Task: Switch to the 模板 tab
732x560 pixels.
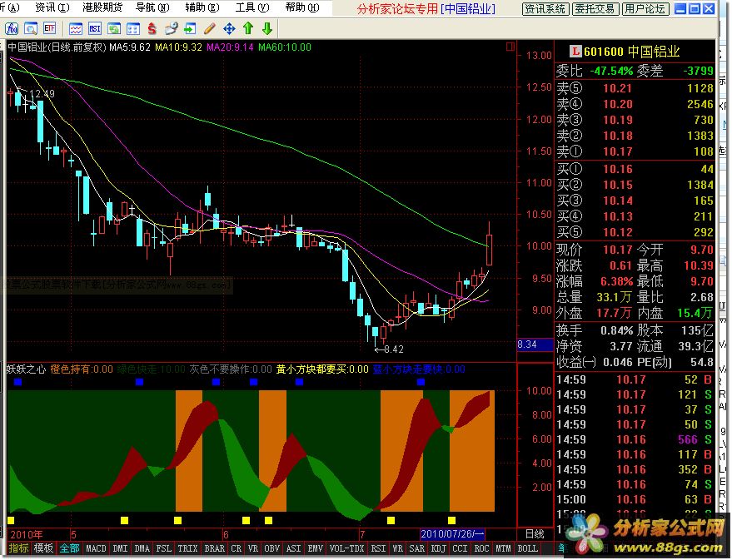Action: click(x=43, y=548)
